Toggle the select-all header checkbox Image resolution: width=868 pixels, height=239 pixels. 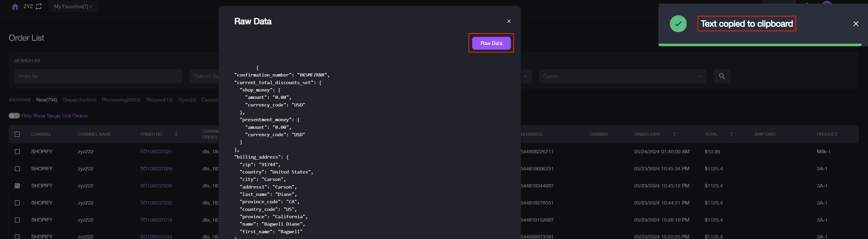point(17,134)
